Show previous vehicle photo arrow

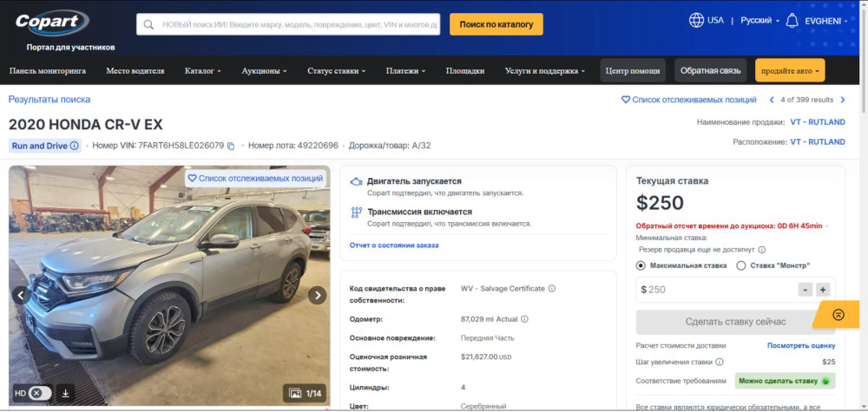coord(21,295)
